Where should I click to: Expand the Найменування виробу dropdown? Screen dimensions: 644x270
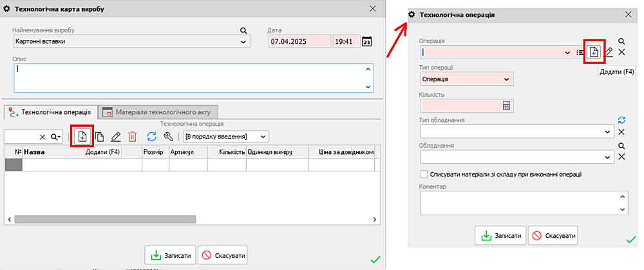coord(243,41)
